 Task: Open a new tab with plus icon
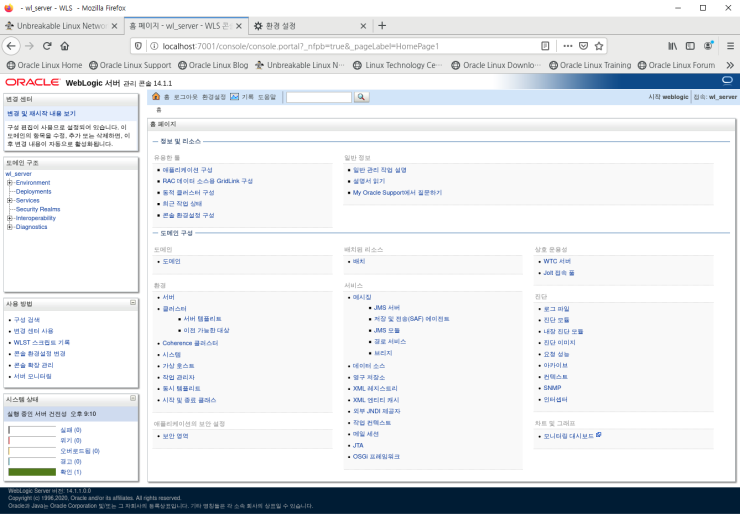coord(382,25)
